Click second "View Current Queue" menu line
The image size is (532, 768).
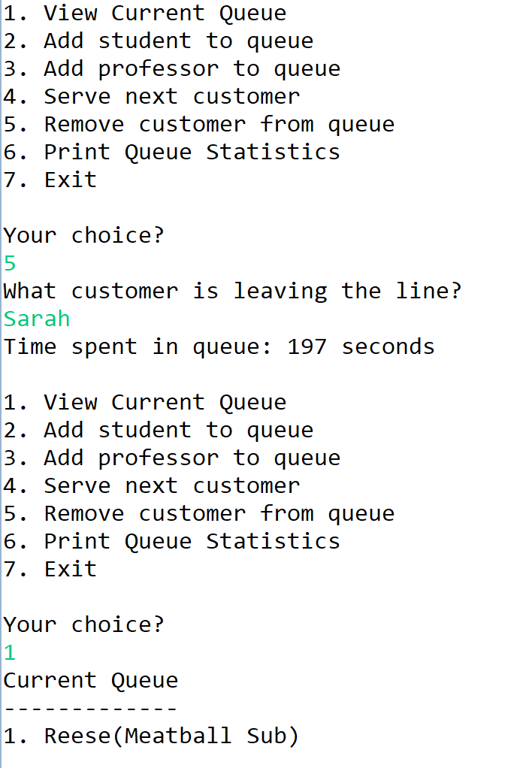click(145, 403)
